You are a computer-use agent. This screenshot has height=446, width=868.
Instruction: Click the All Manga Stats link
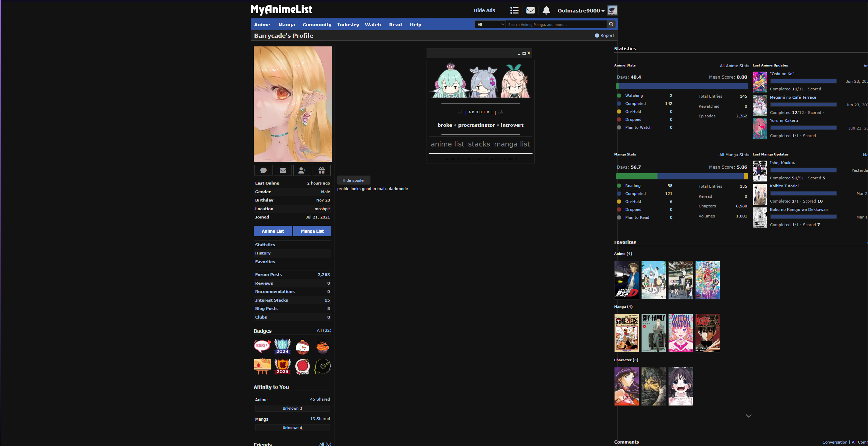tap(734, 155)
